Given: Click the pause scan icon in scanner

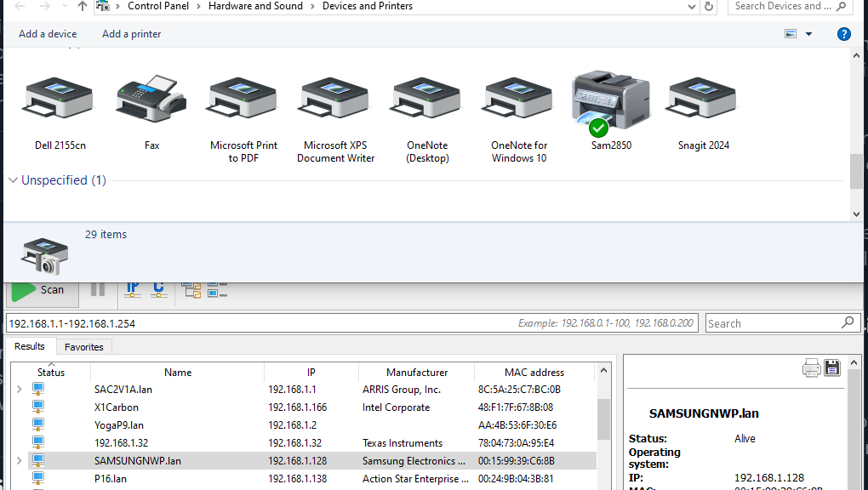Looking at the screenshot, I should point(97,288).
